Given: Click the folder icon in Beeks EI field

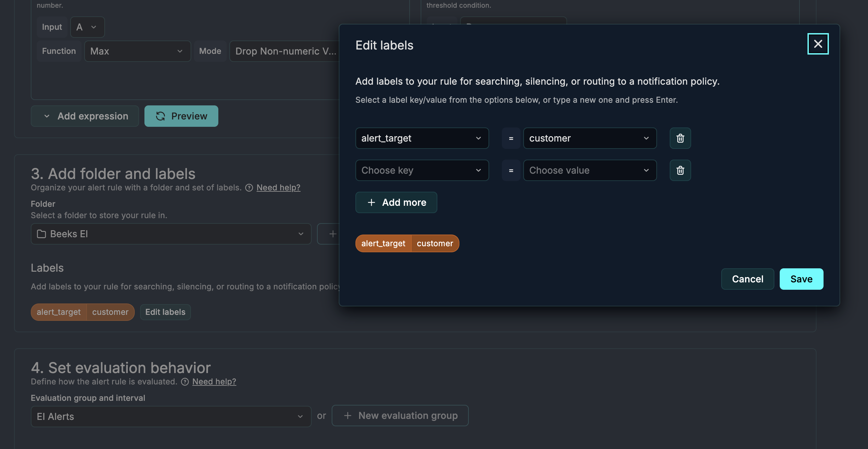Looking at the screenshot, I should 41,234.
